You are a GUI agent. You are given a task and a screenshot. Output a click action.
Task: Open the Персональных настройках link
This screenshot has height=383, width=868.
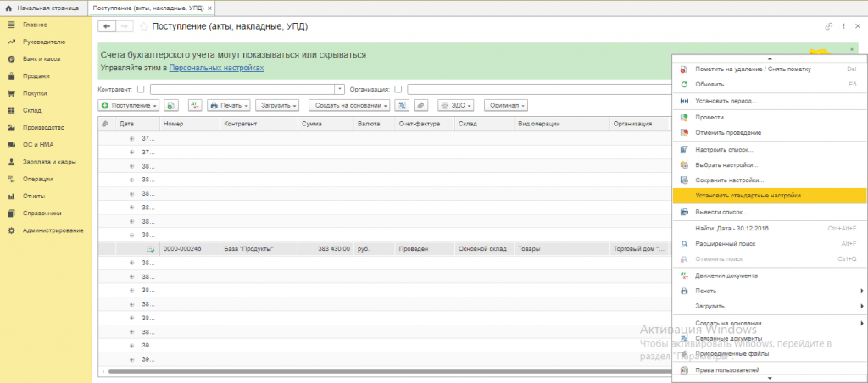(x=216, y=67)
